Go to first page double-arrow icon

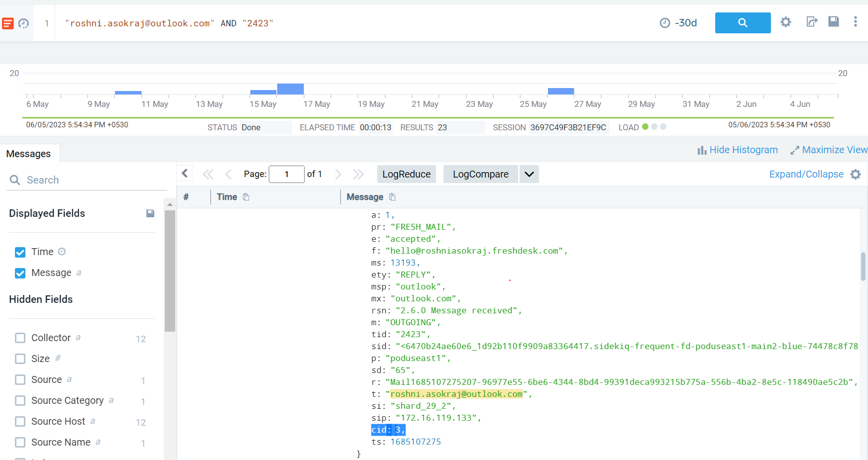point(208,174)
